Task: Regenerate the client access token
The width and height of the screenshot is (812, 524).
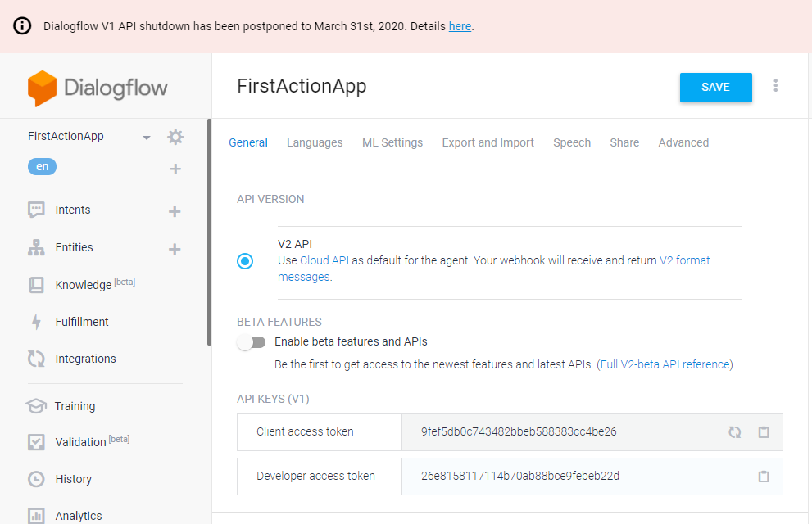Action: [x=735, y=432]
